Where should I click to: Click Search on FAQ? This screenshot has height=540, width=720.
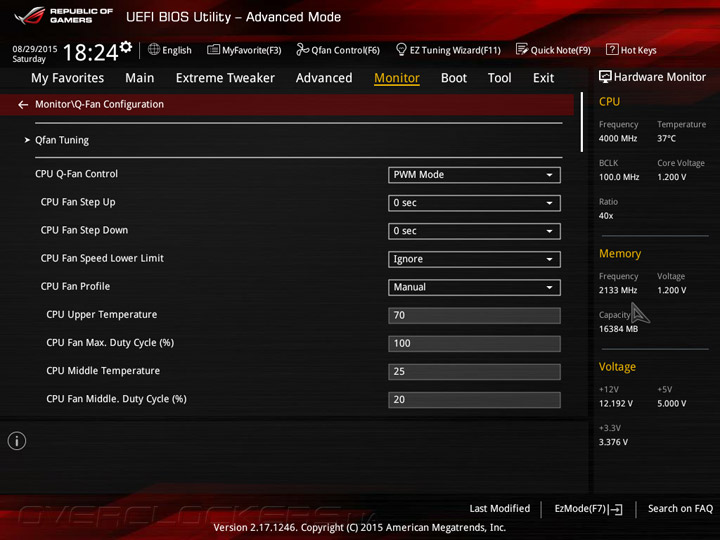point(680,508)
